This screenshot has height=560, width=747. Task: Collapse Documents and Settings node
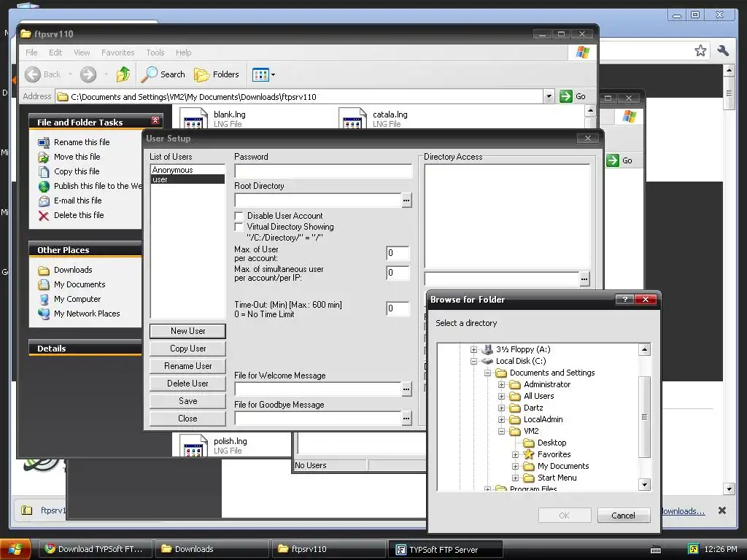pos(487,373)
